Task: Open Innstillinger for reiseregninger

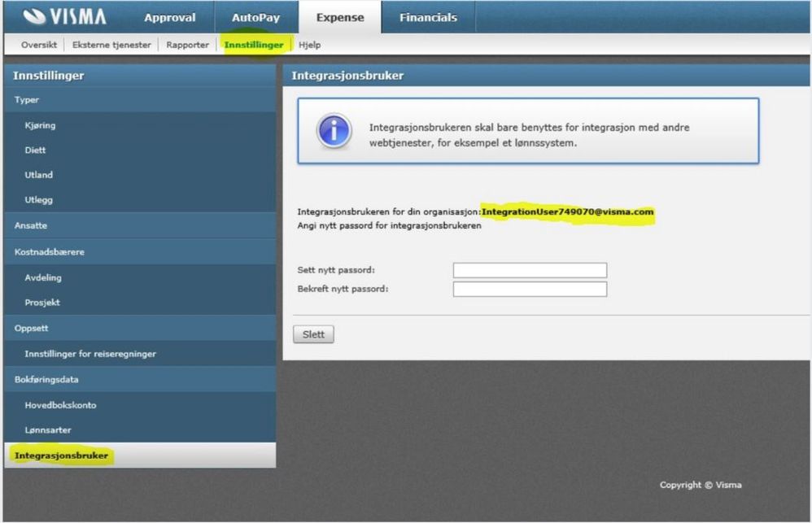Action: pos(140,354)
